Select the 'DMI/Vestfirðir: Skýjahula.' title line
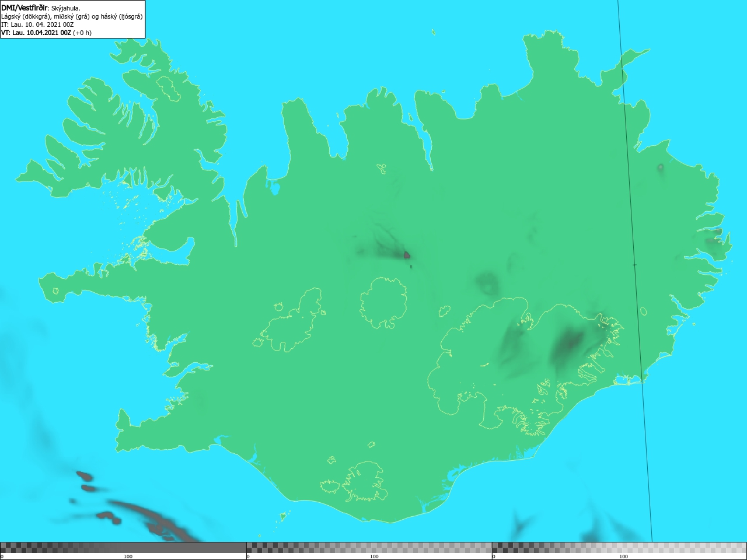The width and height of the screenshot is (747, 560). (41, 8)
